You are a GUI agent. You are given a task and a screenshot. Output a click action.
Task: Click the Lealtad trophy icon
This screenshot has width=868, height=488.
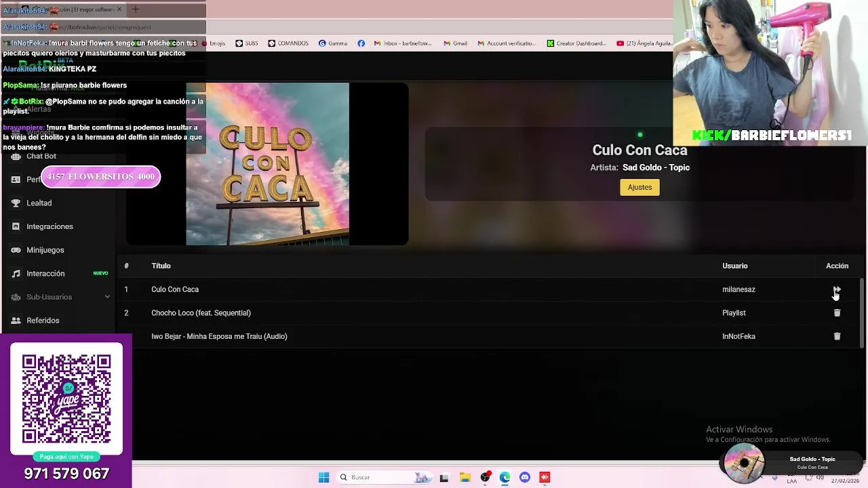(16, 203)
